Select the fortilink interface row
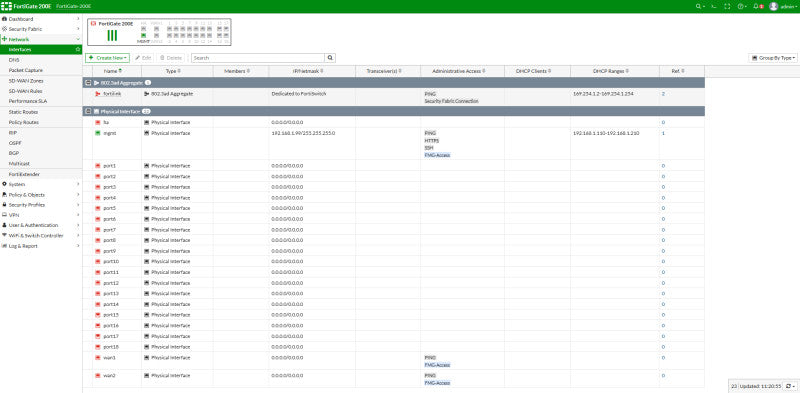The width and height of the screenshot is (800, 393). (393, 97)
